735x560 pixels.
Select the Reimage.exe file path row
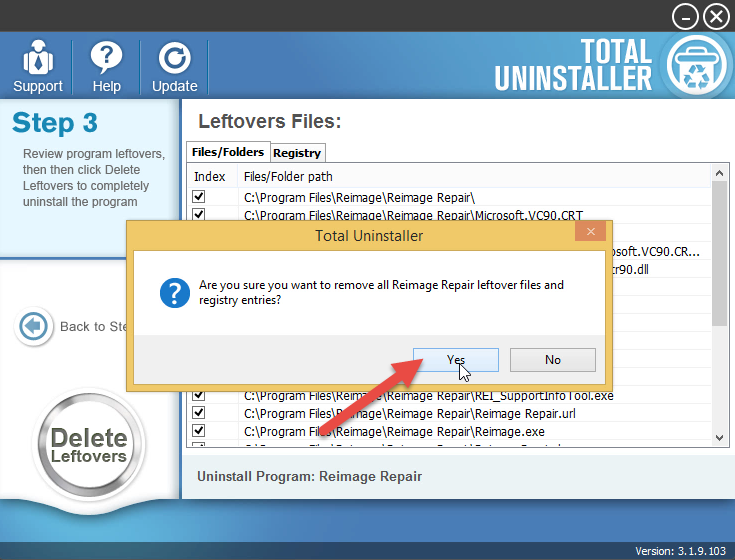394,432
